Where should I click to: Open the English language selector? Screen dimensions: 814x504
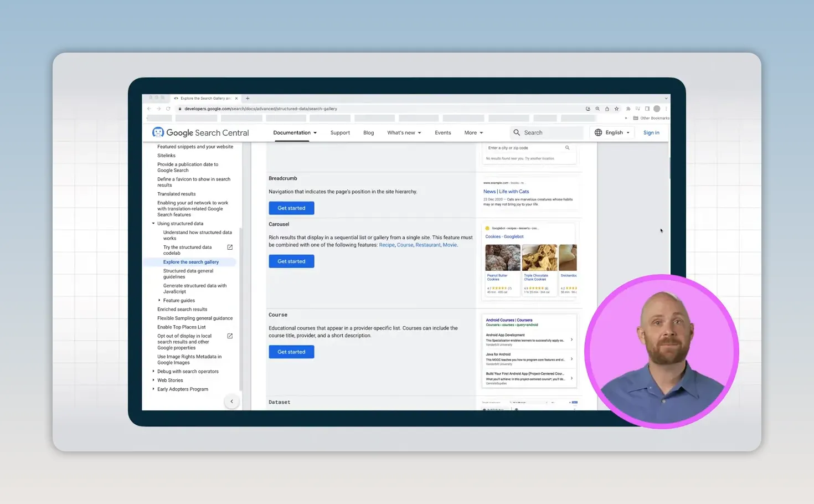[612, 133]
